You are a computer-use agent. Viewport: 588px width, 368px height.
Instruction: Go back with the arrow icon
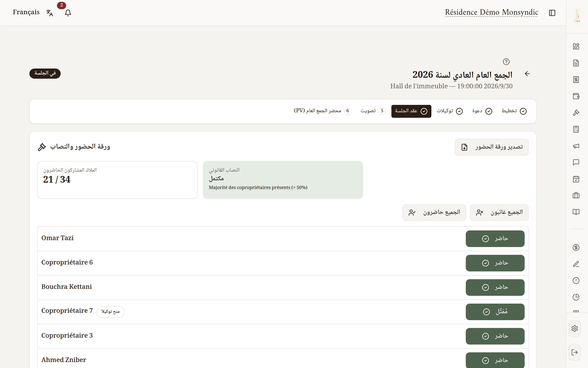527,74
